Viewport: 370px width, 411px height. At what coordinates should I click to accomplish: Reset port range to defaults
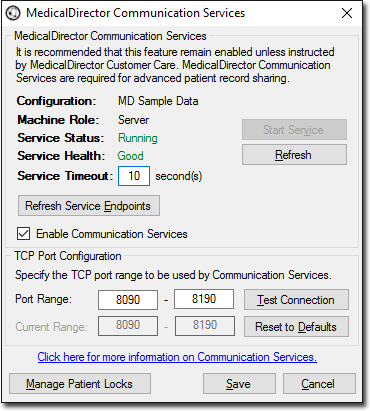pos(296,327)
